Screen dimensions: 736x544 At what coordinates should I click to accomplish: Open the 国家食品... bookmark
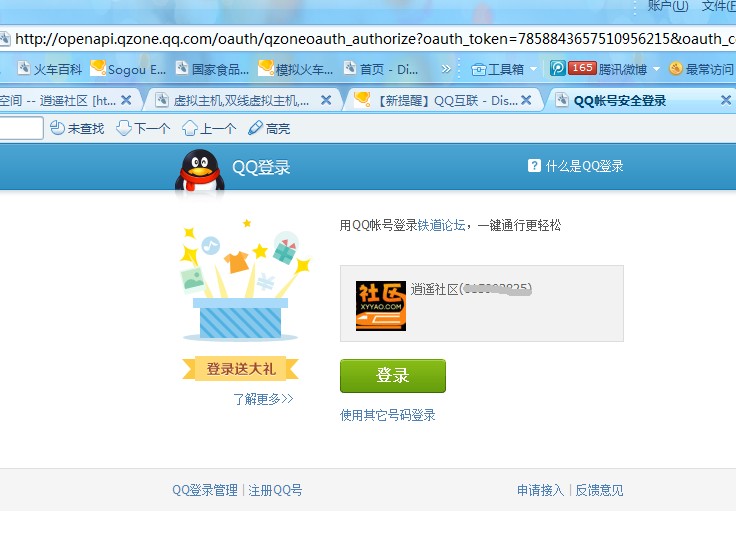click(212, 69)
